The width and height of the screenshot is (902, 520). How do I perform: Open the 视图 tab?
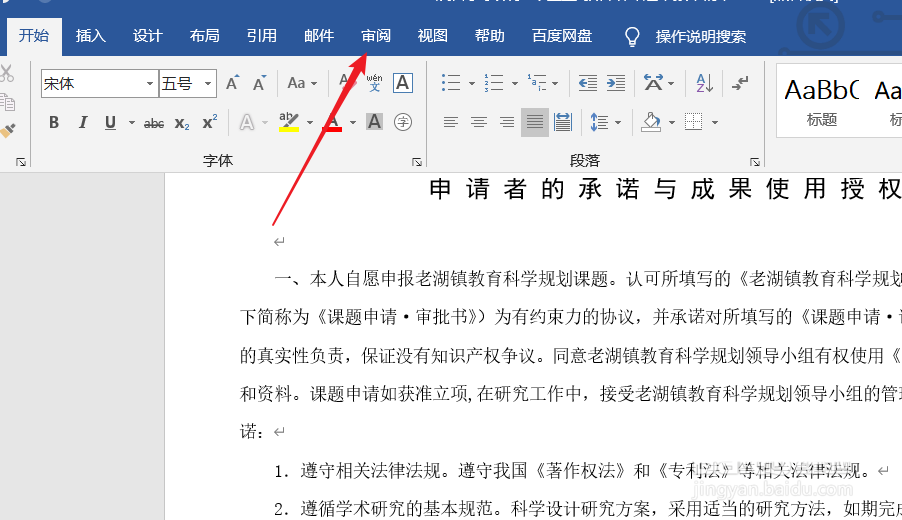tap(433, 36)
